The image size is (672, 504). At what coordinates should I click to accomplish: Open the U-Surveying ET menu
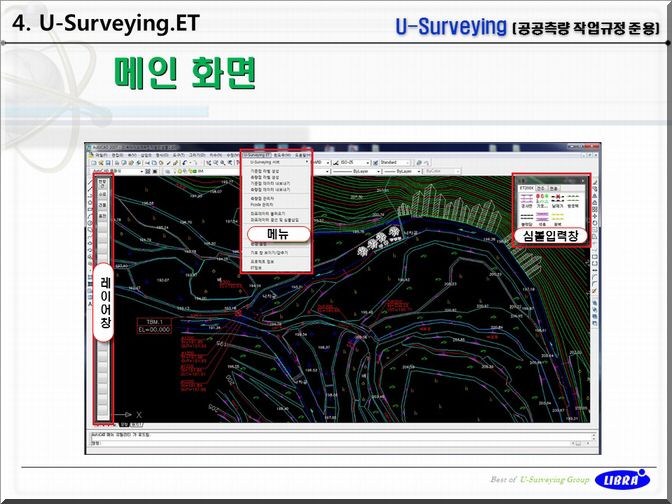point(257,155)
